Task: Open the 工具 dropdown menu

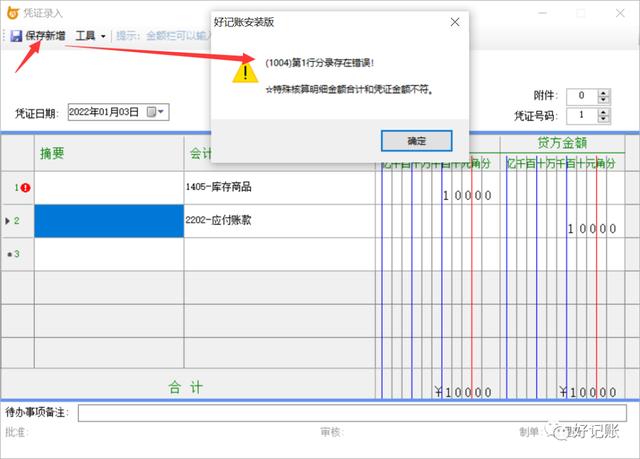Action: tap(90, 36)
